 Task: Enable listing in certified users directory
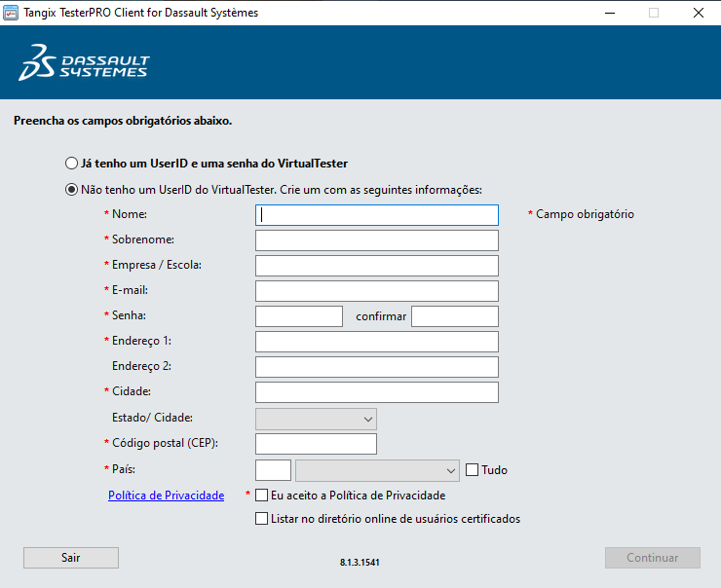(262, 518)
